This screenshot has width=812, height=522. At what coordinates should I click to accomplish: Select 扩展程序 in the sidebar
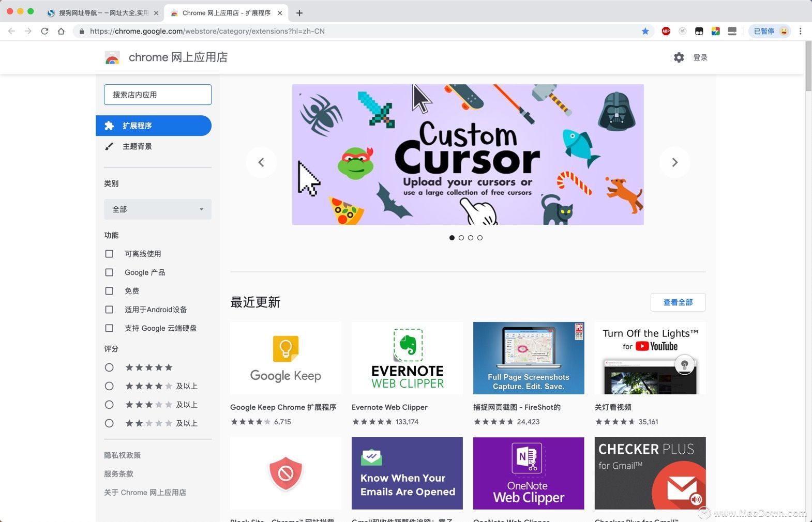coord(154,126)
